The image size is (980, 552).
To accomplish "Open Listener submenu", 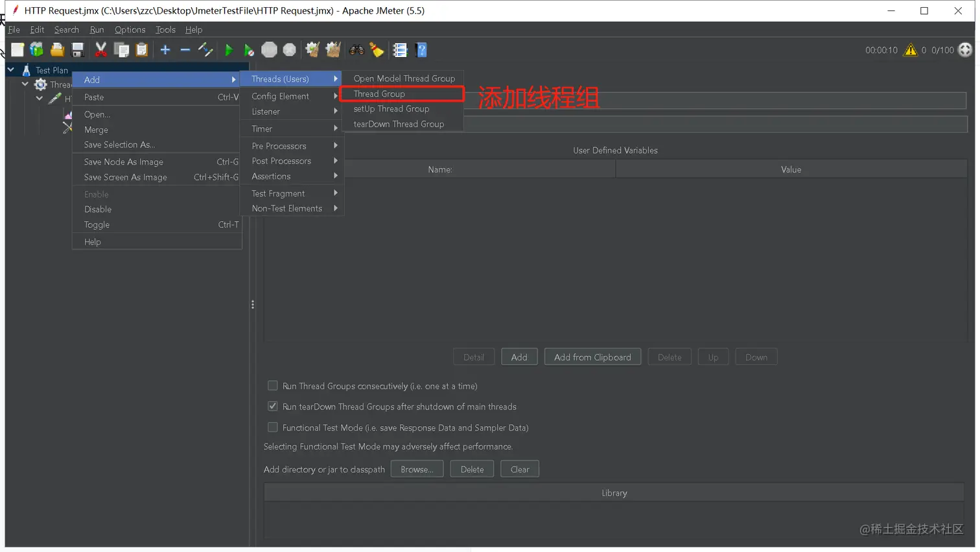I will (292, 112).
